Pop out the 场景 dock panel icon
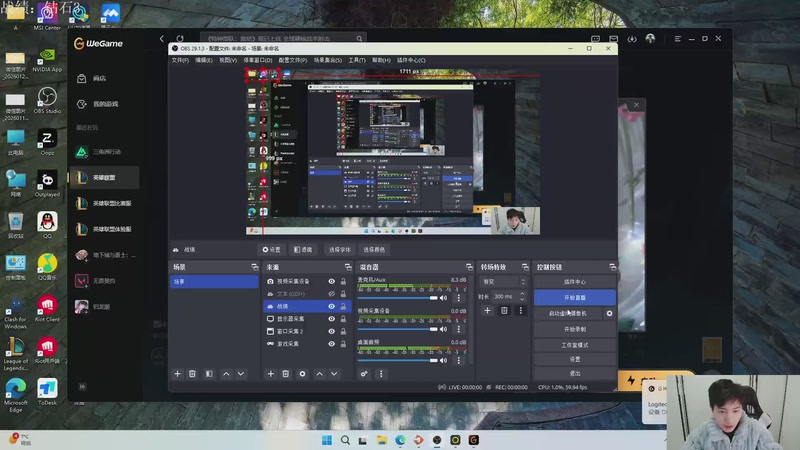Viewport: 800px width, 450px height. click(255, 267)
